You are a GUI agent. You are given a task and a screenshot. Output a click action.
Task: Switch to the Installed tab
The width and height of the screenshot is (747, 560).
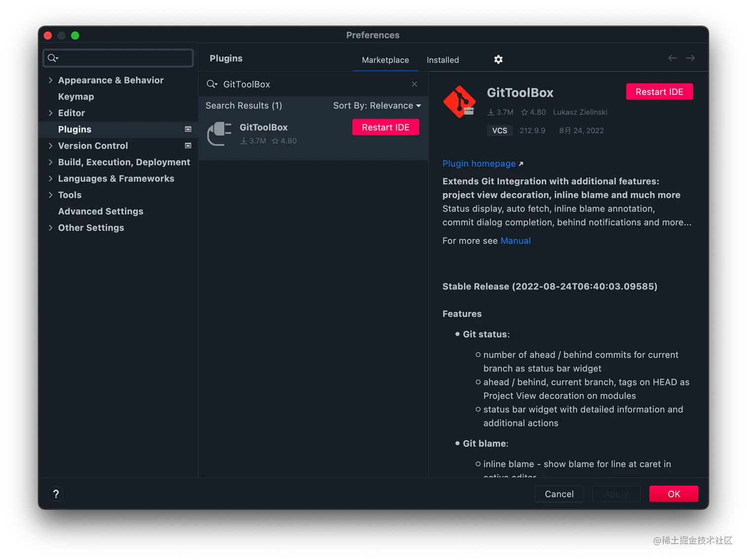tap(443, 60)
